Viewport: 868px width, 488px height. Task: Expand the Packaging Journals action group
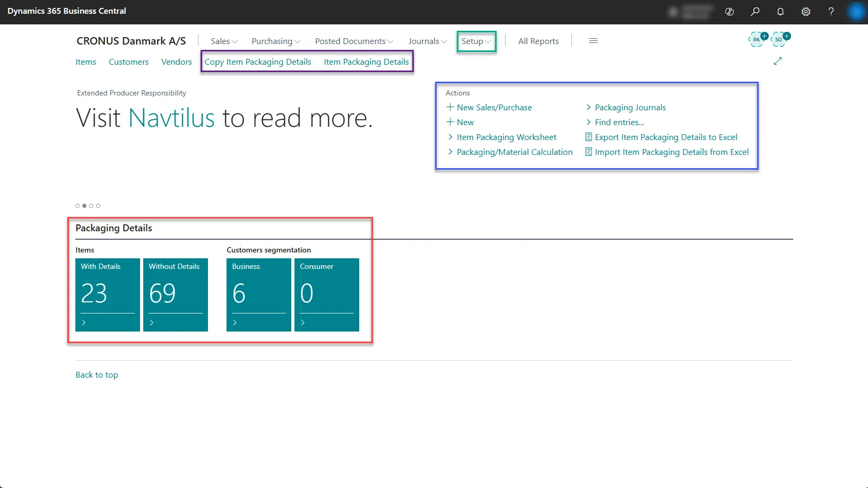click(625, 107)
